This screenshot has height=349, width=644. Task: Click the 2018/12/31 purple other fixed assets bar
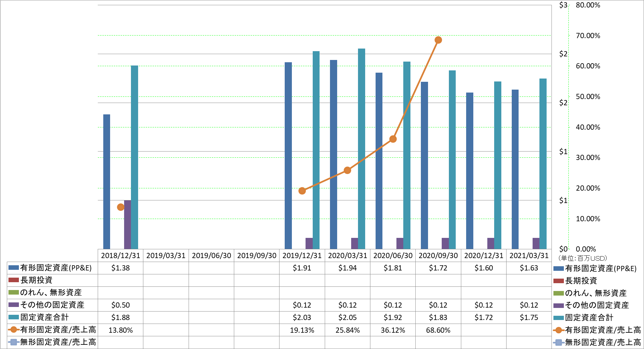coord(127,225)
